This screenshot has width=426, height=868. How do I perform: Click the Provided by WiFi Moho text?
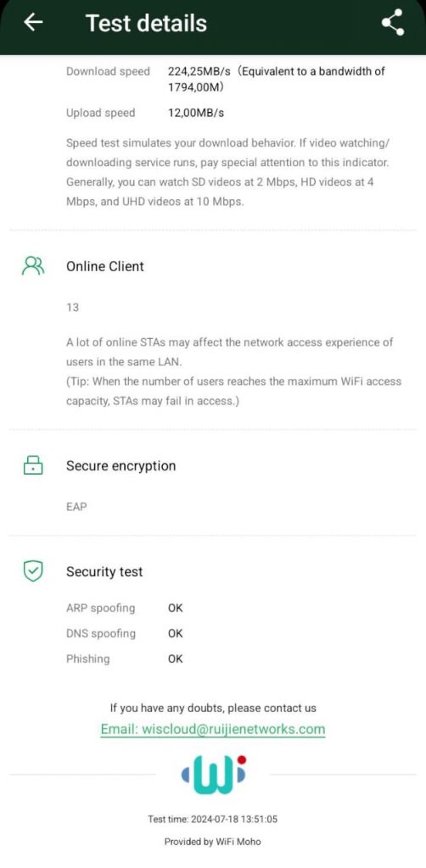pyautogui.click(x=213, y=842)
